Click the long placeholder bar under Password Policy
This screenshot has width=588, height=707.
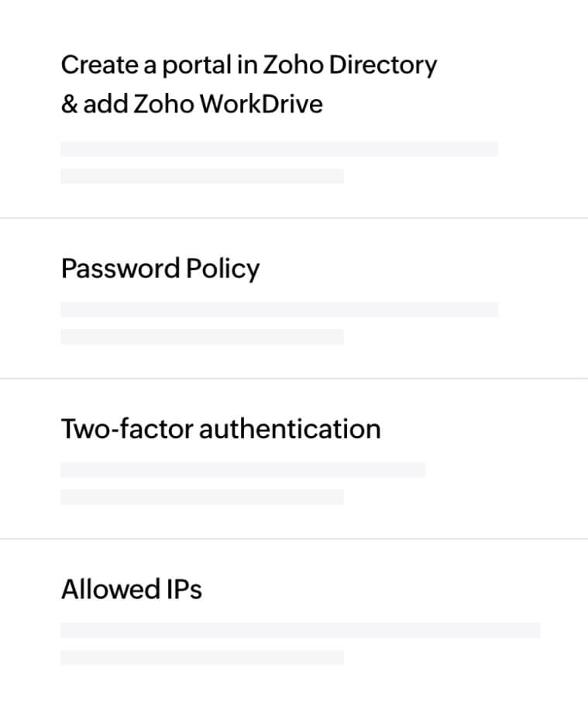click(279, 310)
